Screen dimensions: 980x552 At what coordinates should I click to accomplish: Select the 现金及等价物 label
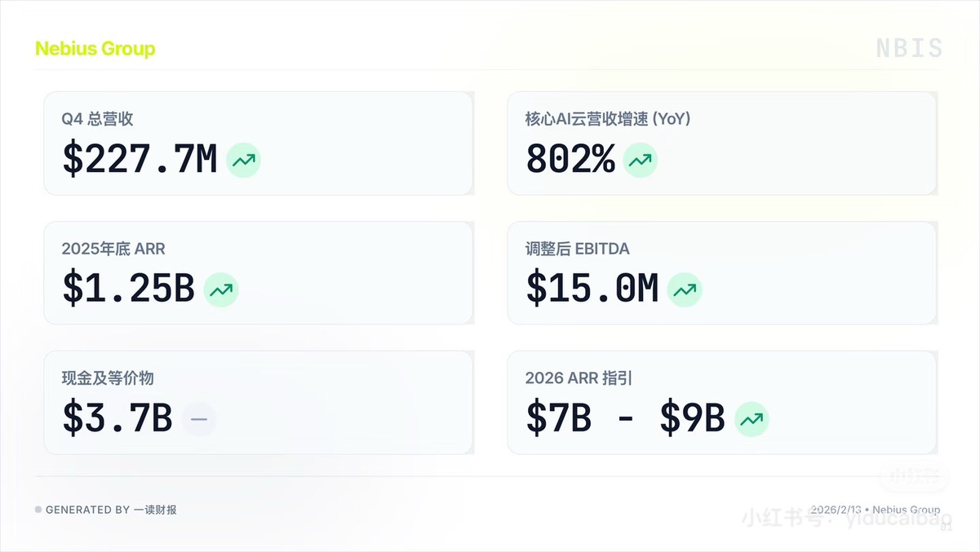tap(108, 378)
